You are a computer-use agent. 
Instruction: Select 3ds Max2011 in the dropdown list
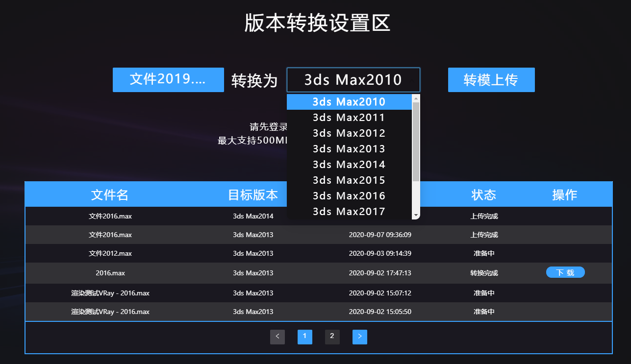click(349, 118)
